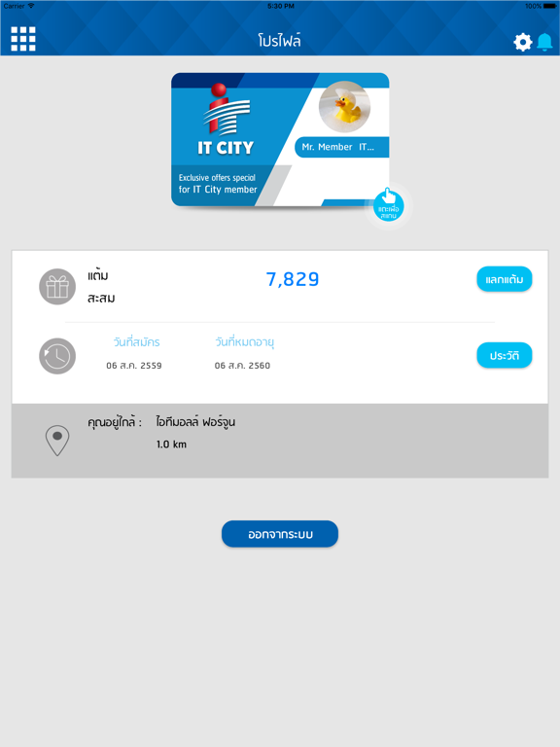Tap the gift points icon
The height and width of the screenshot is (747, 560).
pos(57,287)
